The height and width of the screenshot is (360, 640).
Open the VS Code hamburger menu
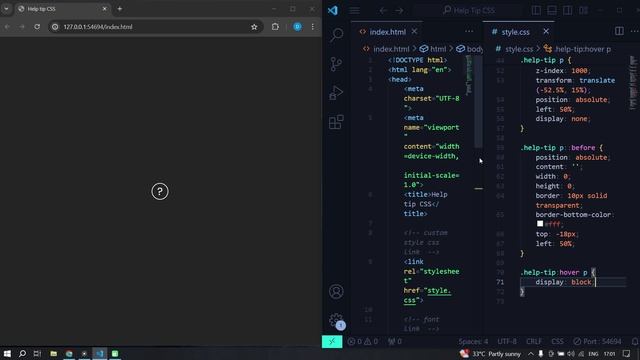355,10
